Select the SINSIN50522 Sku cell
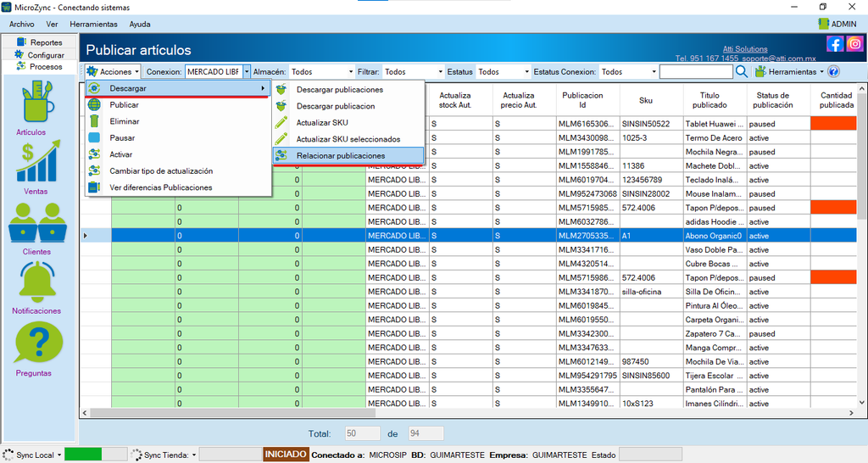This screenshot has width=868, height=463. (652, 124)
